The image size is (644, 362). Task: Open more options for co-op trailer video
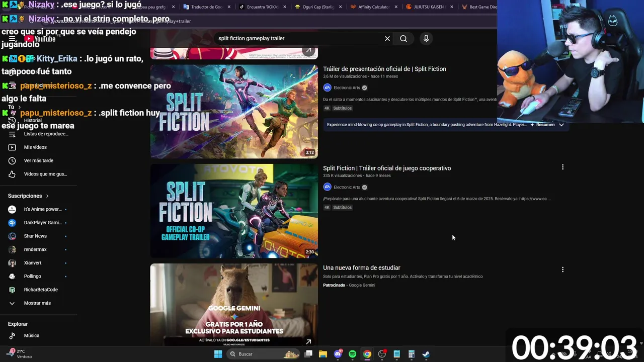pos(562,167)
